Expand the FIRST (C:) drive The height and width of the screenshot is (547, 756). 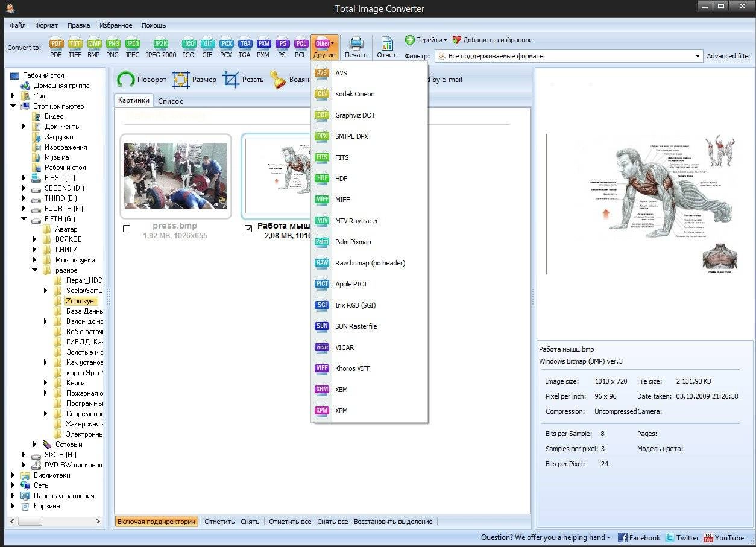24,178
